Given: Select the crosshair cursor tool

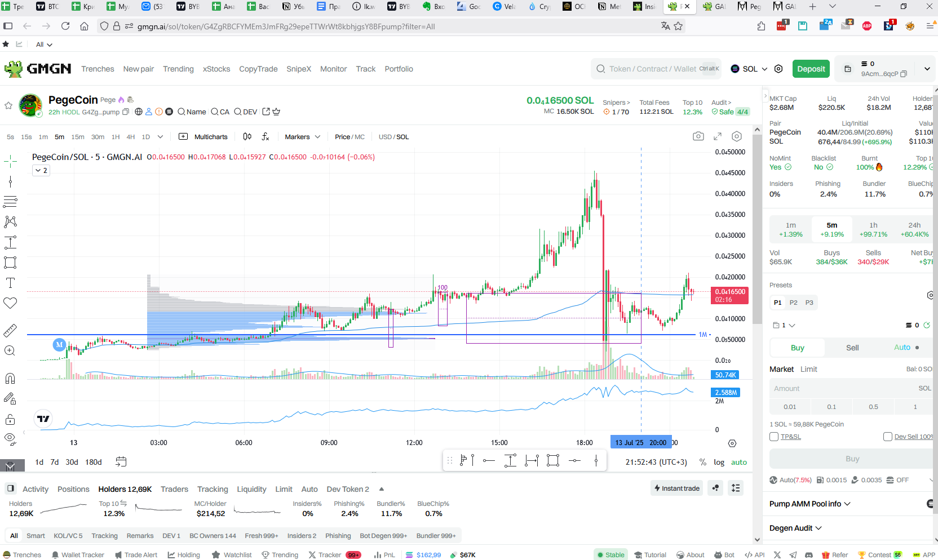Looking at the screenshot, I should (10, 162).
